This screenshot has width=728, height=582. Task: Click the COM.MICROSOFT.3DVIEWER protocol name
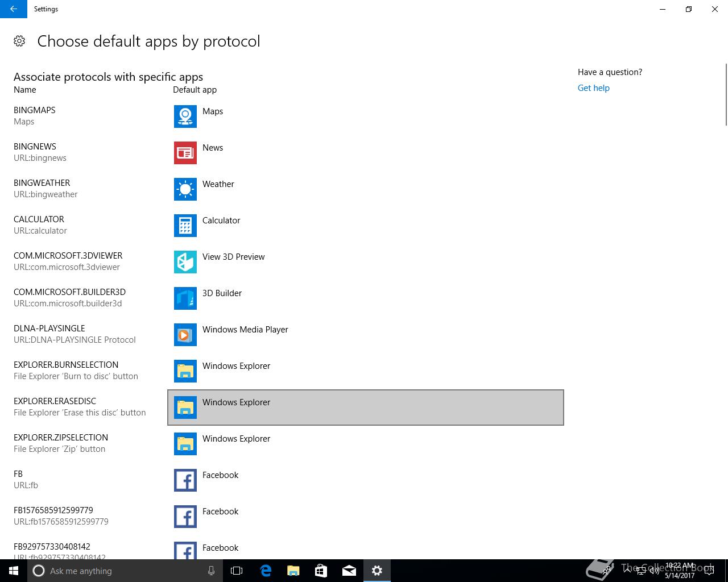(x=68, y=256)
